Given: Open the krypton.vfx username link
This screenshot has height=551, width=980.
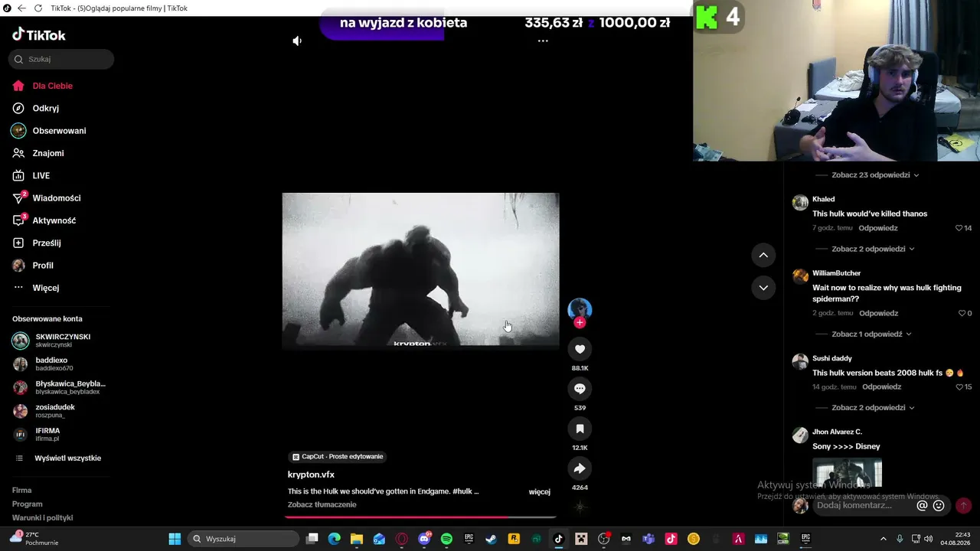Looking at the screenshot, I should pyautogui.click(x=311, y=474).
